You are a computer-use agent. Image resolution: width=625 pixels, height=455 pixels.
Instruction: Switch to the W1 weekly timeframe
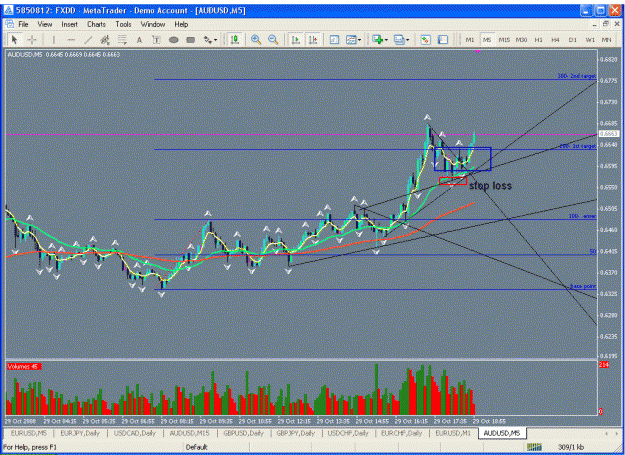coord(590,40)
